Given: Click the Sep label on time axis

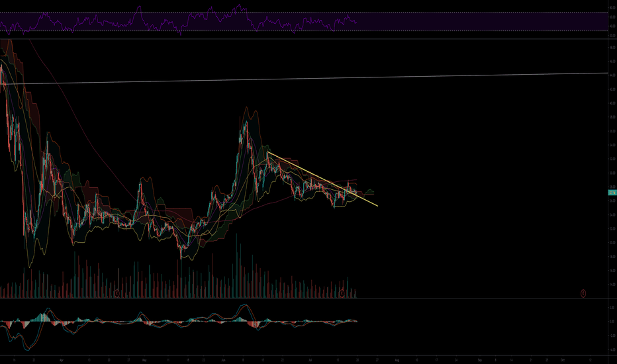Looking at the screenshot, I should [x=480, y=360].
